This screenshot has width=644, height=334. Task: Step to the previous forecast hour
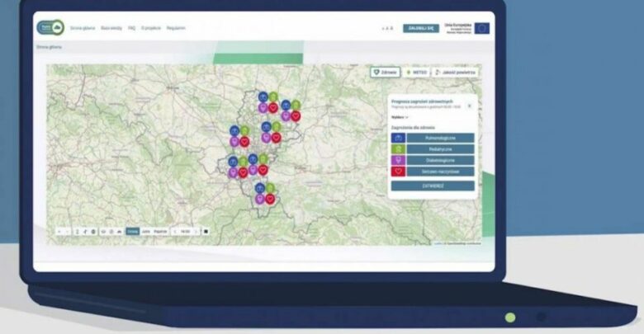coord(175,232)
